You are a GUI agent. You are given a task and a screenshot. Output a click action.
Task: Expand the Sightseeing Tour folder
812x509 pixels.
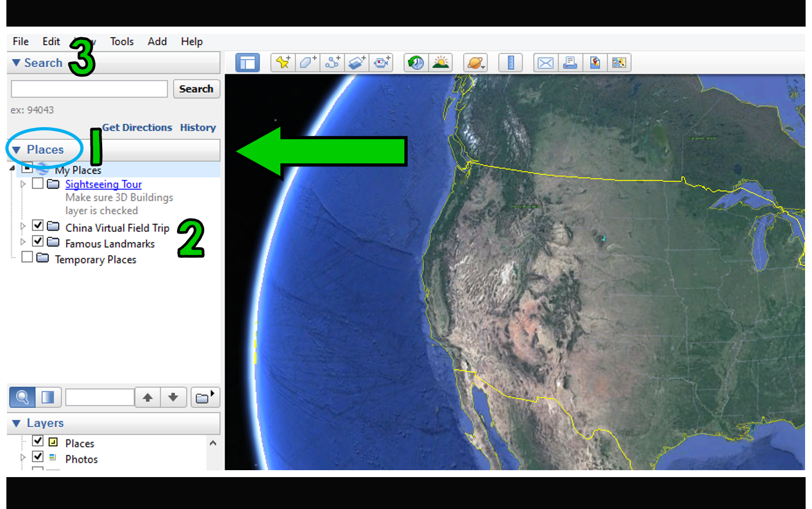coord(23,183)
